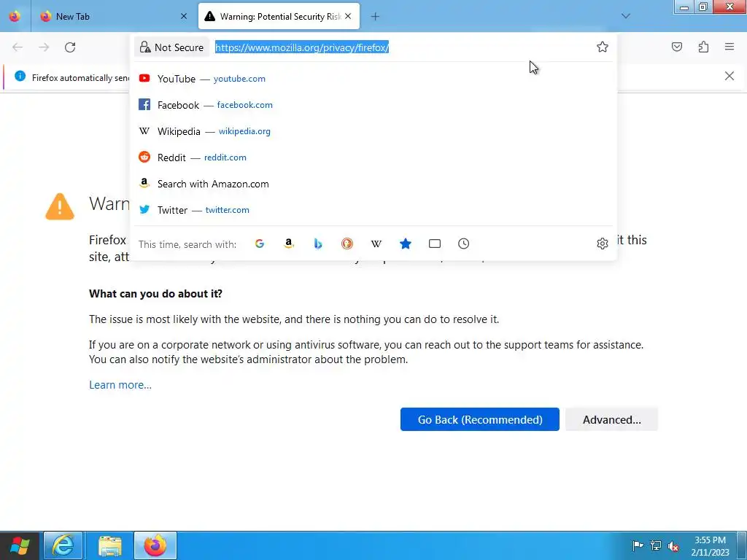Open File Explorer from the taskbar
Screen dimensions: 747x560
pyautogui.click(x=110, y=545)
